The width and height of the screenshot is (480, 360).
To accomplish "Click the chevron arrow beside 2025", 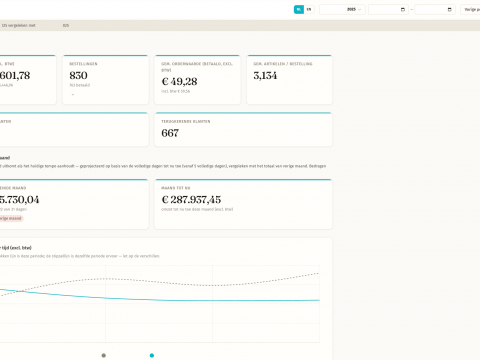I will pos(359,10).
